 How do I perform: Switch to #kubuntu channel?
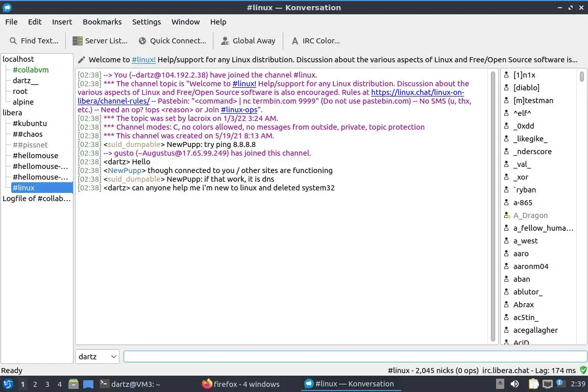coord(30,124)
